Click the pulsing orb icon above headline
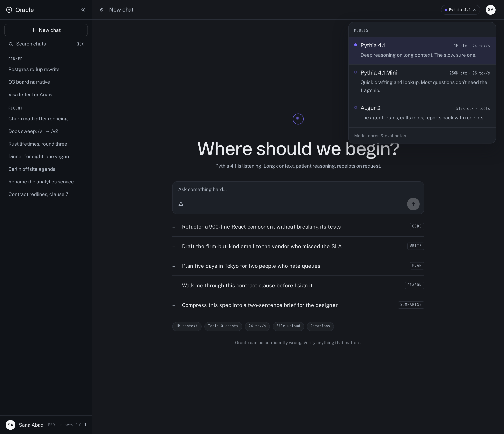Image resolution: width=504 pixels, height=434 pixels. point(298,119)
